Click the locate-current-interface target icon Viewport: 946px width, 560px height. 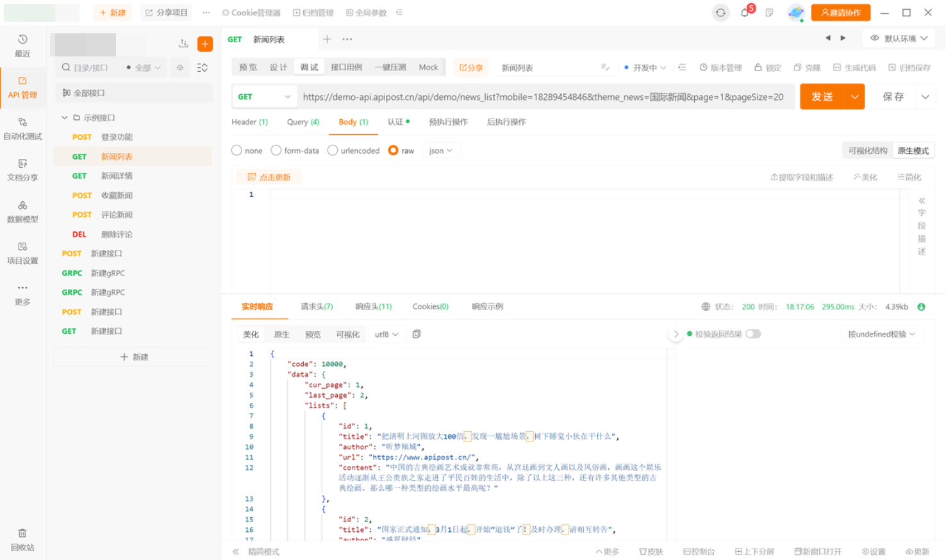[x=180, y=67]
